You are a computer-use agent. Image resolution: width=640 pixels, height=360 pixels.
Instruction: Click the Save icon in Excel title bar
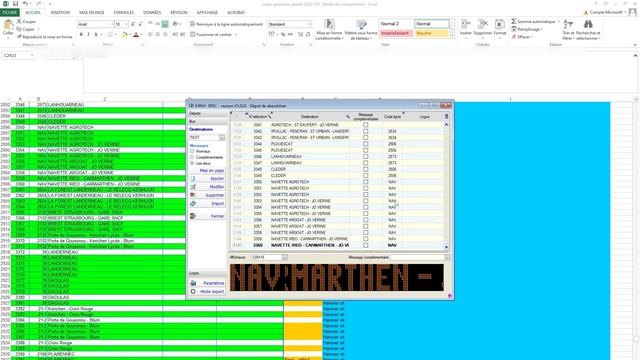tap(15, 4)
